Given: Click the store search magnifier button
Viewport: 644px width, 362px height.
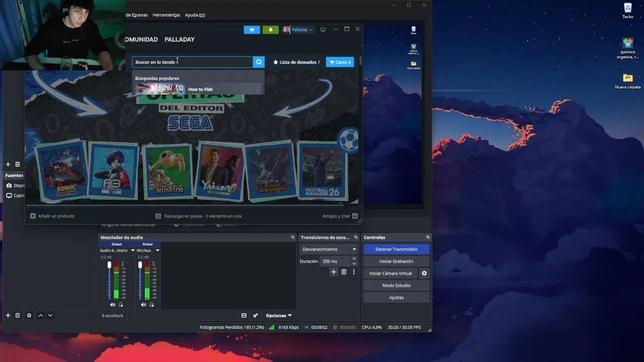Looking at the screenshot, I should 259,62.
